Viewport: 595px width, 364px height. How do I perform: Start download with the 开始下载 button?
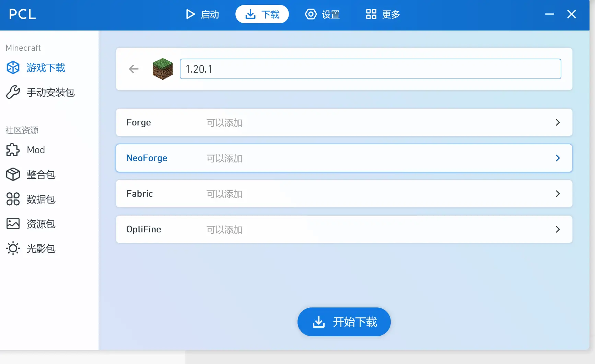(344, 322)
